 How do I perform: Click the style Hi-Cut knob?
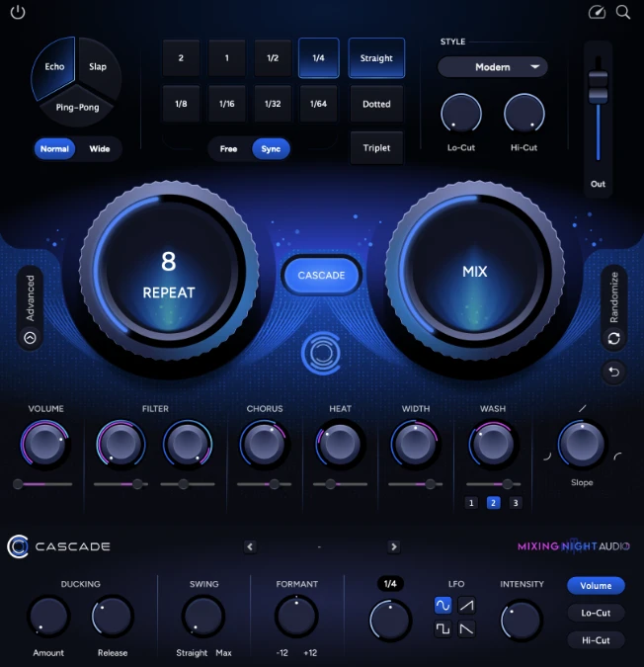click(524, 114)
